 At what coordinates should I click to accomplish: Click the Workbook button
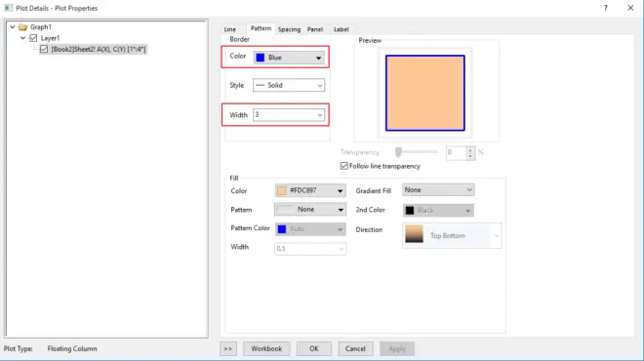tap(266, 348)
